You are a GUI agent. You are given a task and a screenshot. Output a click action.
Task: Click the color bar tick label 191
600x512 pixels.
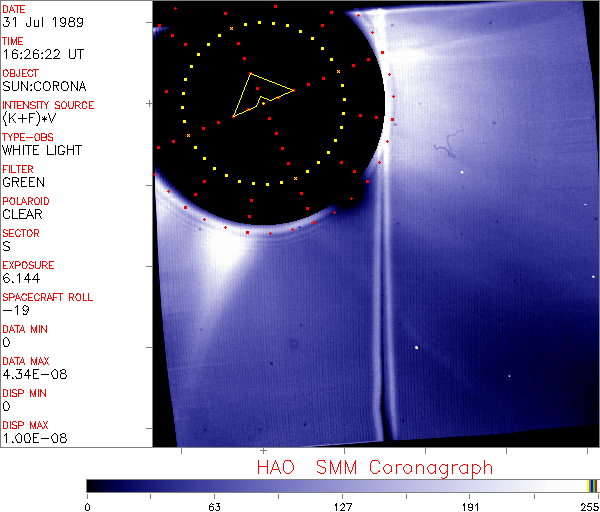tap(470, 507)
